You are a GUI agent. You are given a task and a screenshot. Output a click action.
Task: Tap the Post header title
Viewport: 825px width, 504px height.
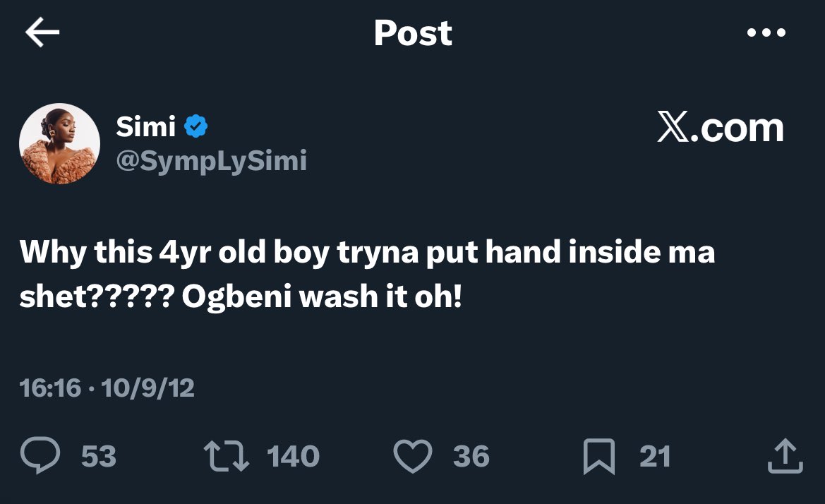tap(413, 32)
